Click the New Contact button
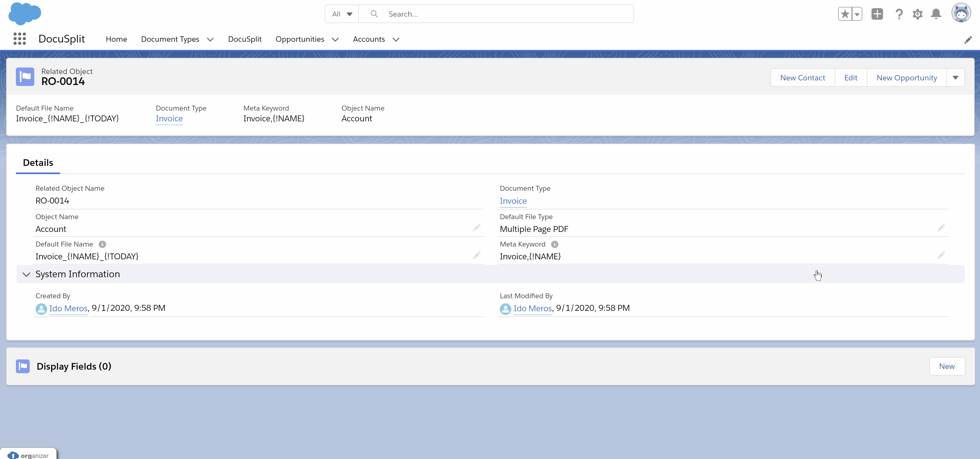This screenshot has width=980, height=459. [x=802, y=78]
